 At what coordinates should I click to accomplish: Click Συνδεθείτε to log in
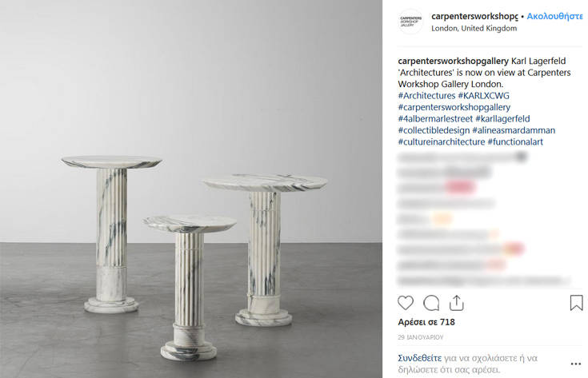point(420,358)
